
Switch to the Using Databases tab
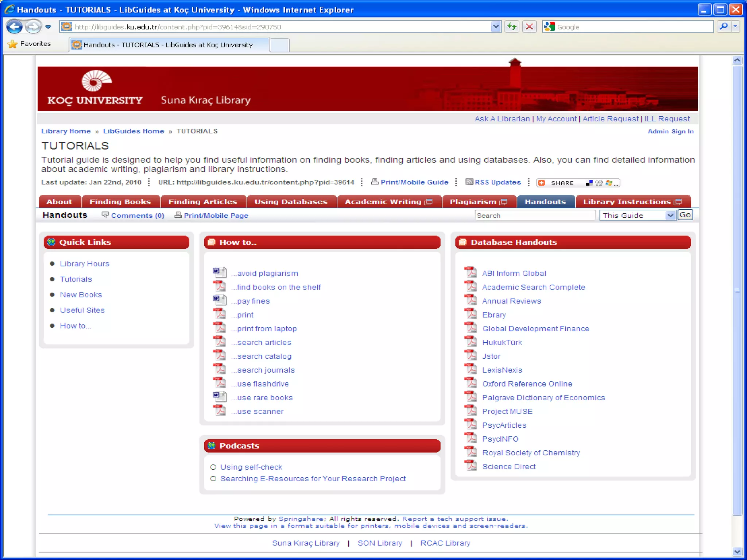pyautogui.click(x=291, y=202)
